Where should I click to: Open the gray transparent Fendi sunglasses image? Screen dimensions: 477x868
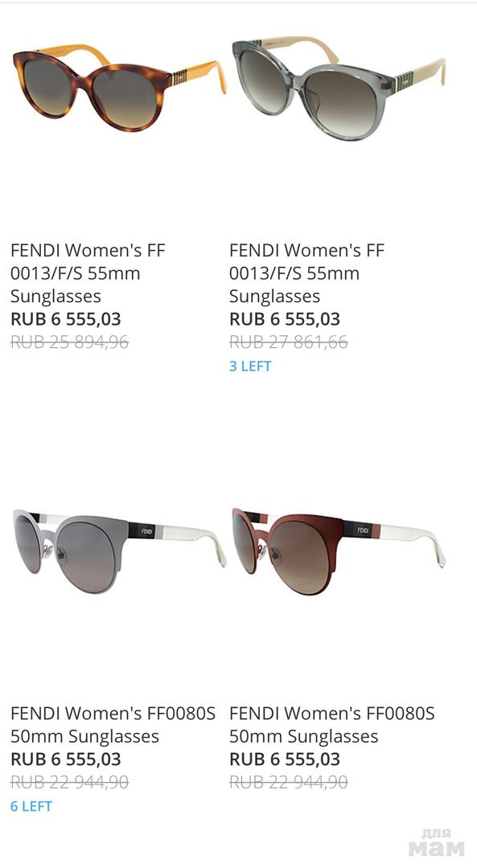tap(339, 89)
